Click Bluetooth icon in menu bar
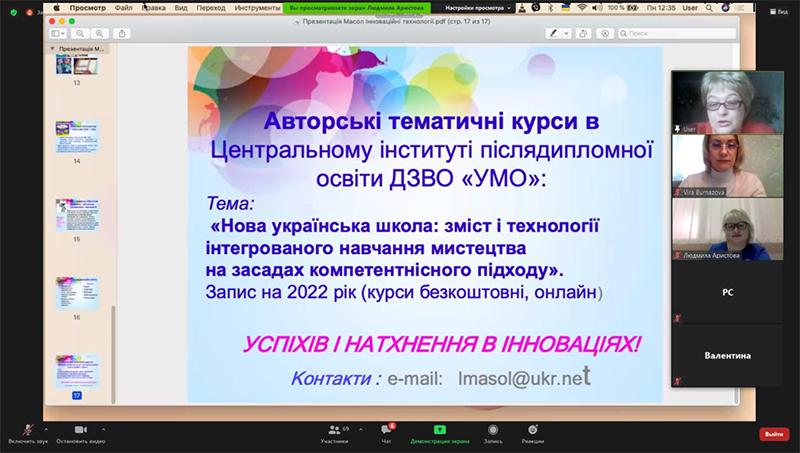The height and width of the screenshot is (453, 800). [x=551, y=8]
